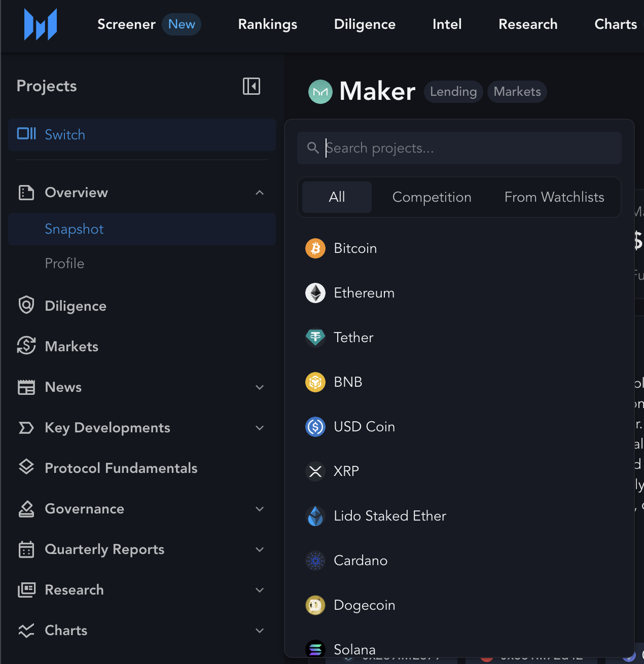Click the Maker project logo

320,92
